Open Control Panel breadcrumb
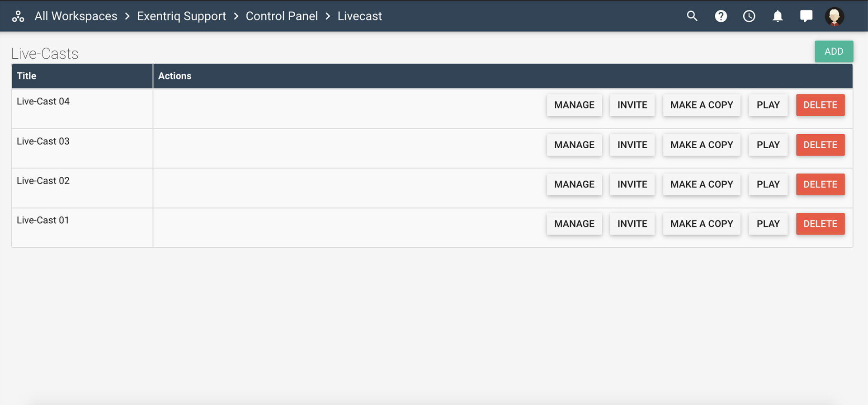 (282, 16)
